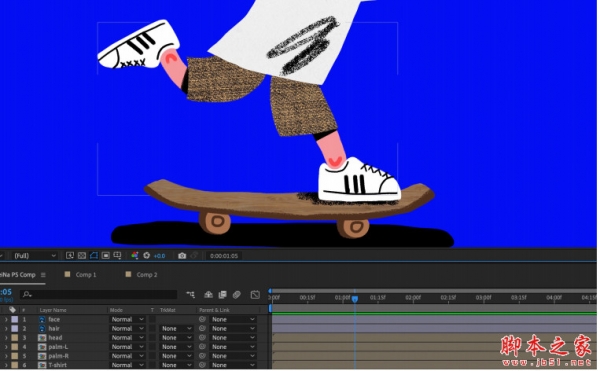
Task: Toggle the frame blending enable icon
Action: click(x=222, y=295)
